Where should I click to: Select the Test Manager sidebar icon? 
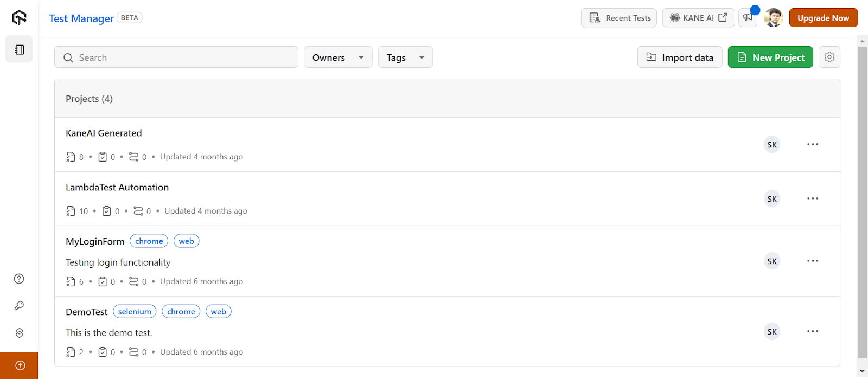coord(18,49)
